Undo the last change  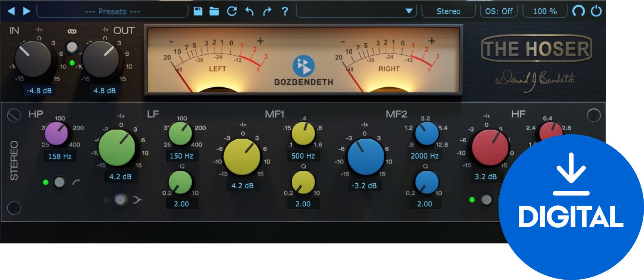tap(249, 11)
